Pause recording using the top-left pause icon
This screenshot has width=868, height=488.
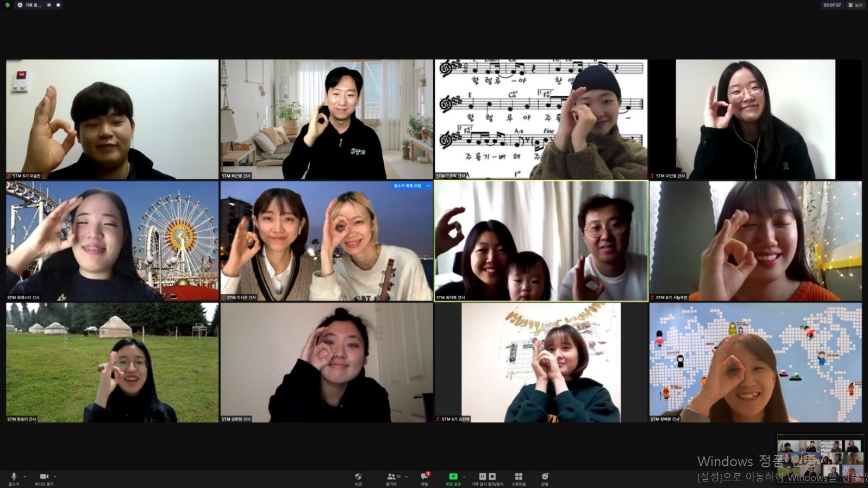[49, 5]
